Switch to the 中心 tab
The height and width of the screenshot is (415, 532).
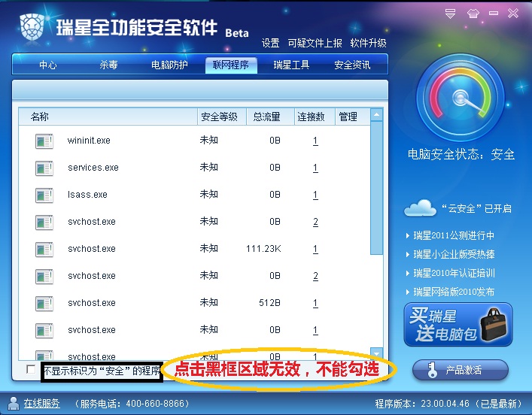(x=48, y=65)
